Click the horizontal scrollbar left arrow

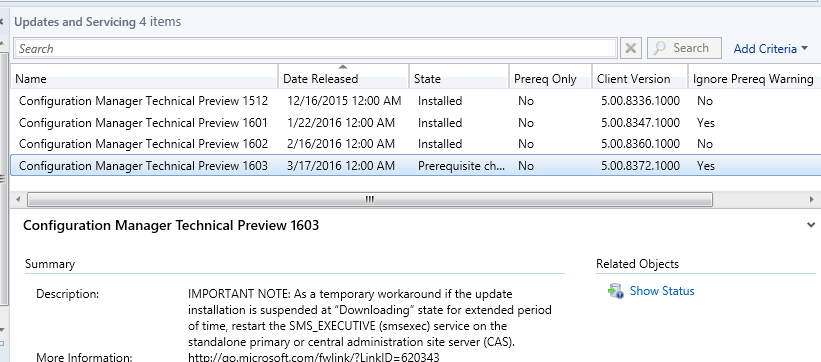tap(19, 200)
